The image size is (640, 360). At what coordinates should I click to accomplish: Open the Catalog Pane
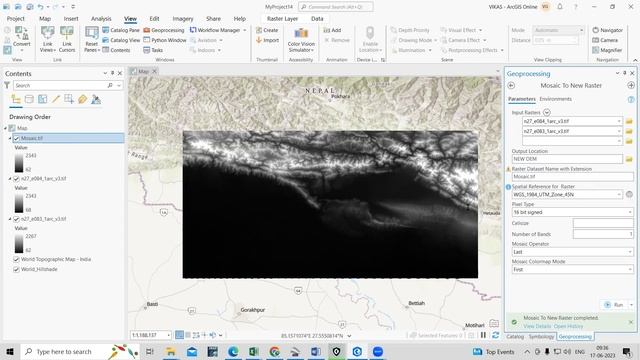click(121, 30)
